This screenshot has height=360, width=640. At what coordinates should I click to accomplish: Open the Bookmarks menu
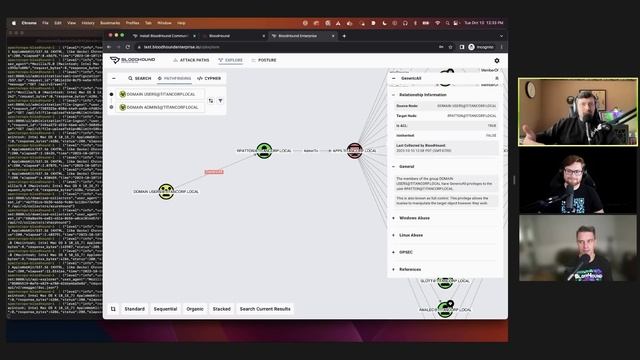110,23
